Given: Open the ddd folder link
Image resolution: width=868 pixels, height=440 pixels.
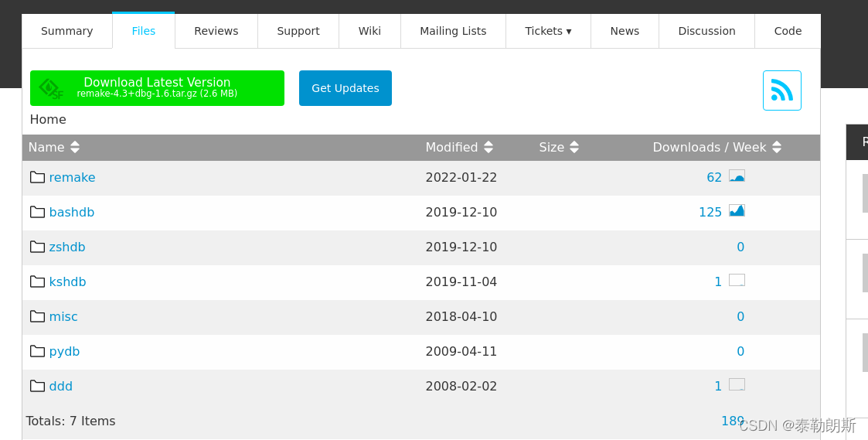Looking at the screenshot, I should [x=61, y=386].
